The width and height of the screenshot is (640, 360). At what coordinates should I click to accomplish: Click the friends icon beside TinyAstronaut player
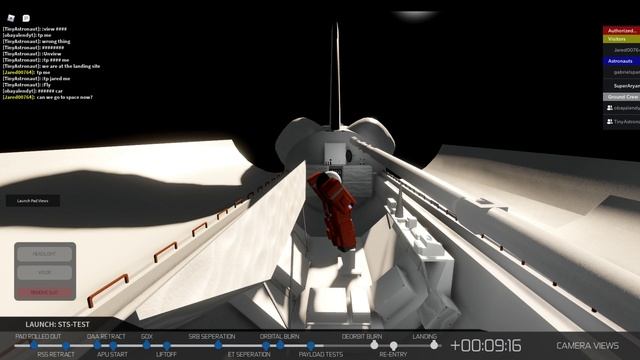pos(609,122)
